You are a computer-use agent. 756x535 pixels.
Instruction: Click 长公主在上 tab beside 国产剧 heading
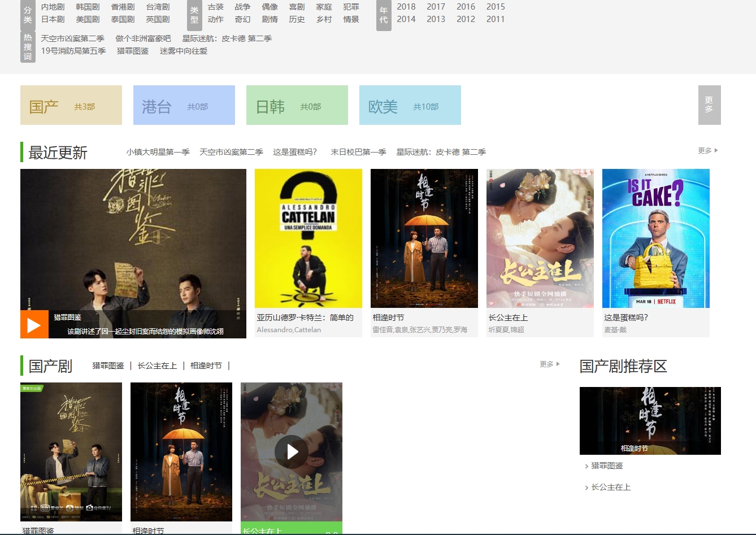coord(157,366)
